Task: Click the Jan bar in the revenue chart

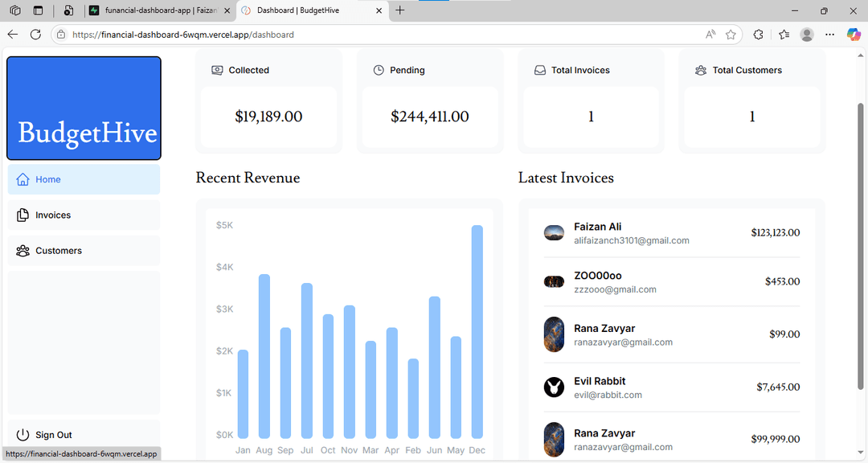Action: point(243,395)
